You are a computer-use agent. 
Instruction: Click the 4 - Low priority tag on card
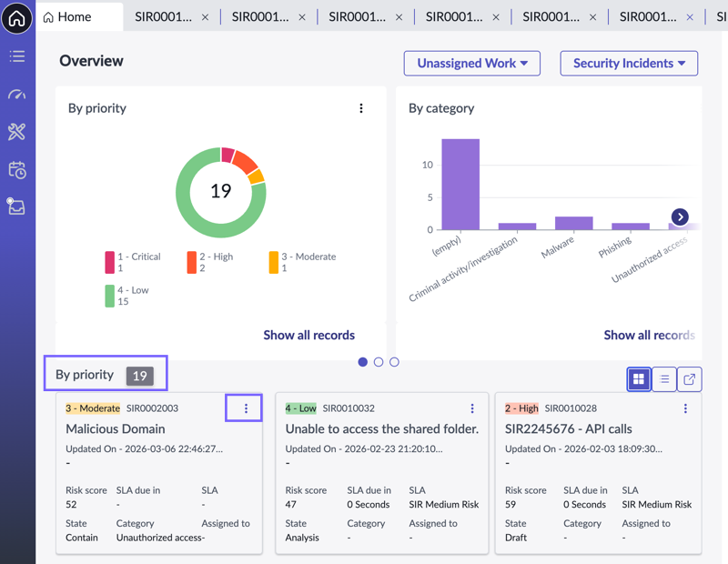[x=301, y=408]
